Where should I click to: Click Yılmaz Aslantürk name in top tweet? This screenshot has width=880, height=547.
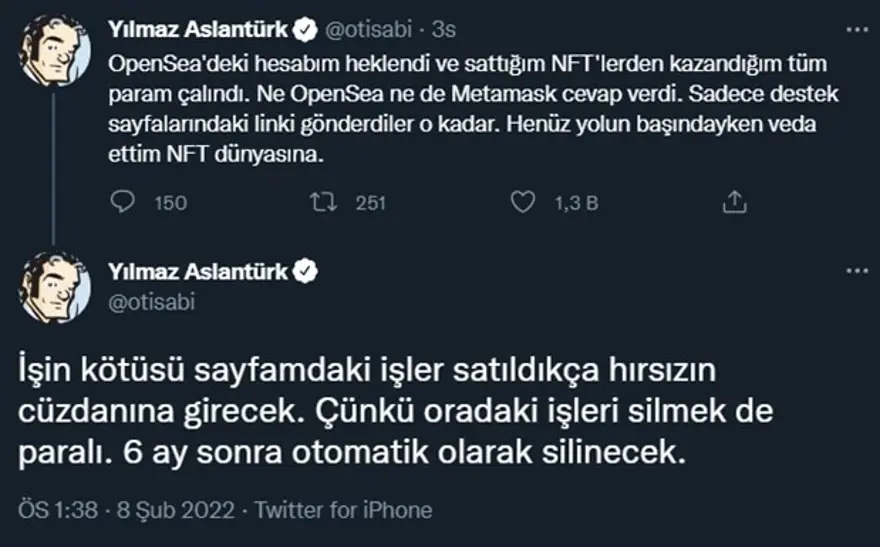tap(199, 31)
